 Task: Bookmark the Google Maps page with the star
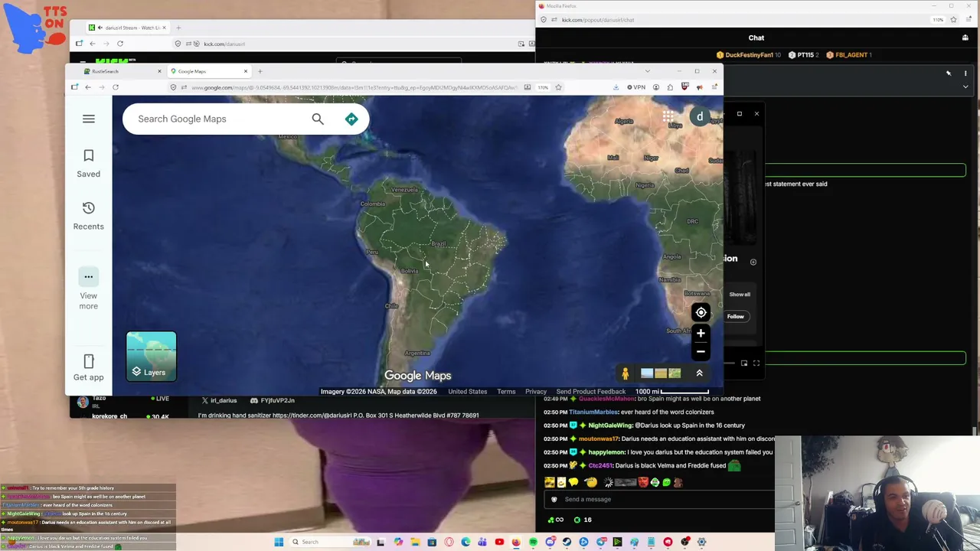tap(558, 87)
